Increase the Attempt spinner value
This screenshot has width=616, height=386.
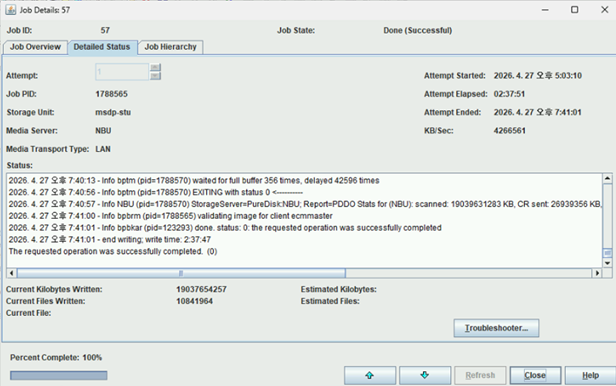point(156,68)
